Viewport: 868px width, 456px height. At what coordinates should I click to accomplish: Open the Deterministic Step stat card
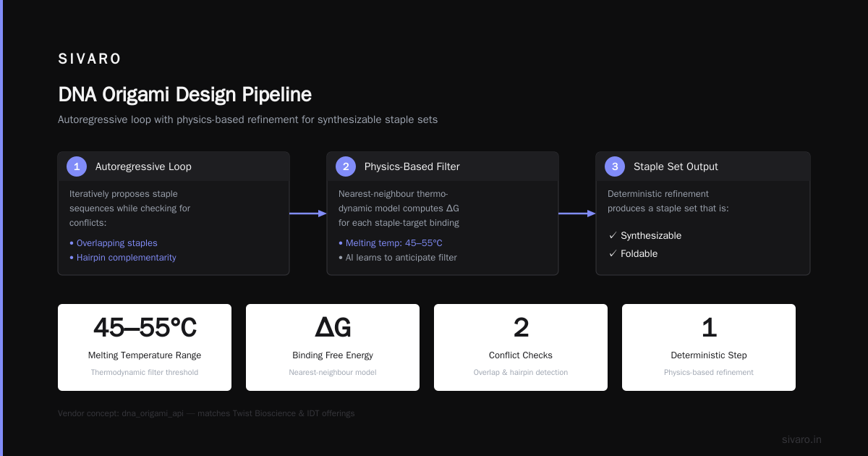(709, 347)
